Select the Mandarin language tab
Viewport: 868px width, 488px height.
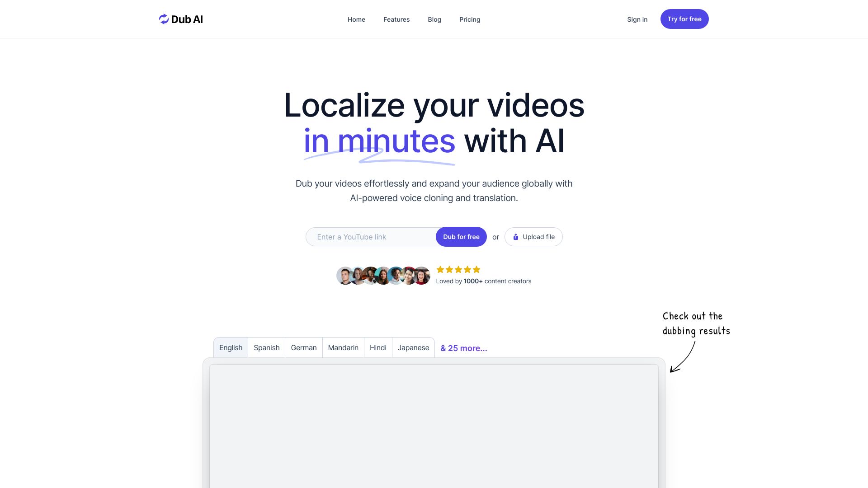pyautogui.click(x=344, y=348)
